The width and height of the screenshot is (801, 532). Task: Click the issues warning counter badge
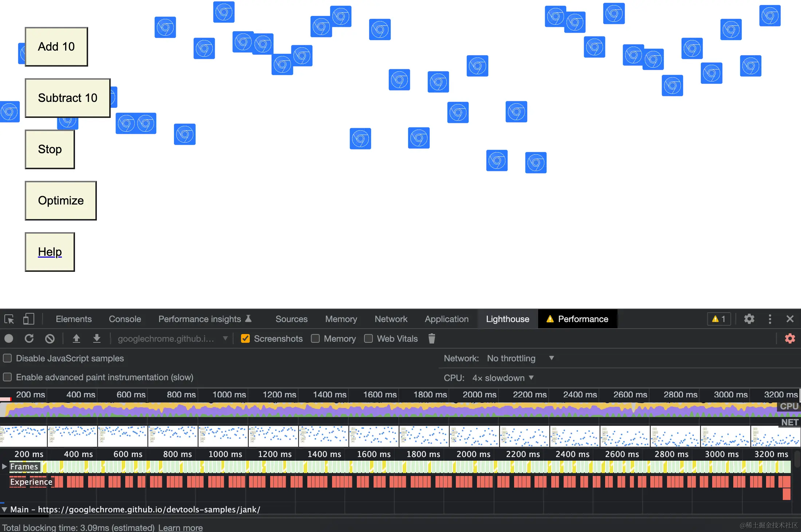pyautogui.click(x=718, y=319)
